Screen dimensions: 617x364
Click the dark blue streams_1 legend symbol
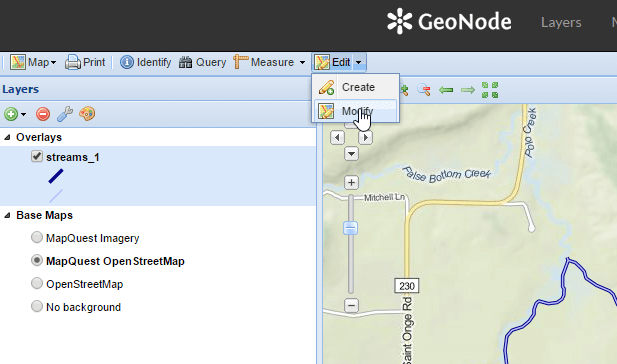point(55,176)
